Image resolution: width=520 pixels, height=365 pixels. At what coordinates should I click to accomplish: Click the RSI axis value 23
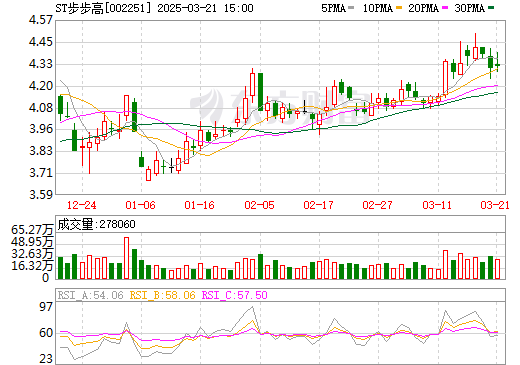click(x=46, y=359)
